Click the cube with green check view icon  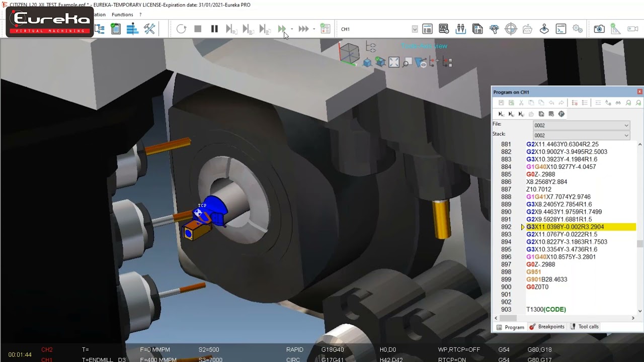coord(380,62)
